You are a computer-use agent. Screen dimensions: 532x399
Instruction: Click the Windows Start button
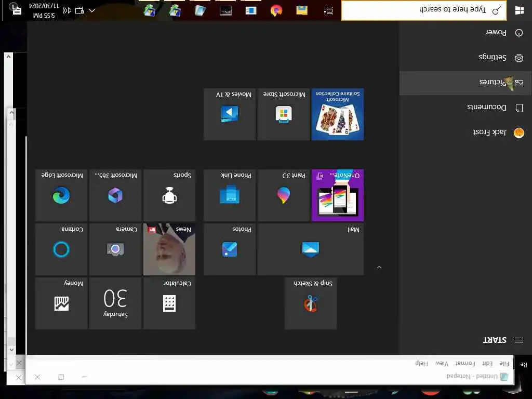coord(520,10)
